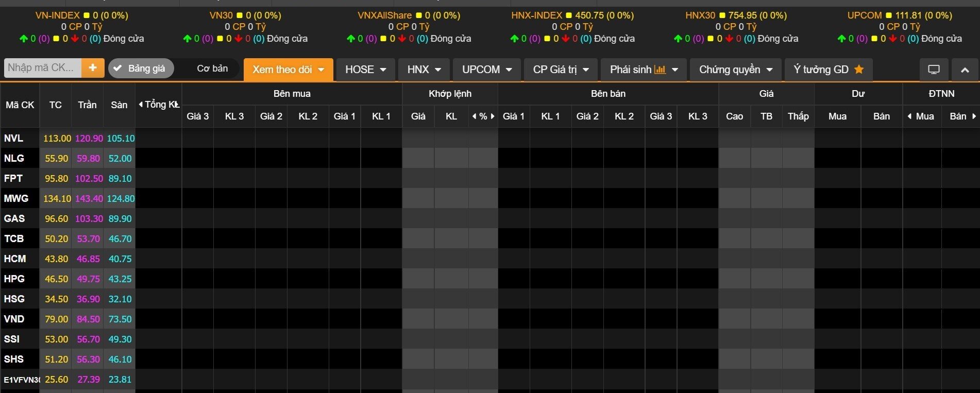
Task: Expand the HOSE exchange dropdown
Action: [x=365, y=70]
